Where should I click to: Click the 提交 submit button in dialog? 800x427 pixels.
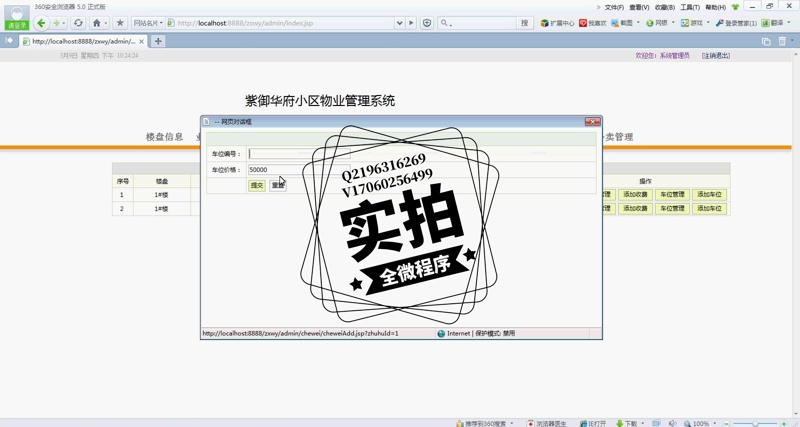pos(257,186)
